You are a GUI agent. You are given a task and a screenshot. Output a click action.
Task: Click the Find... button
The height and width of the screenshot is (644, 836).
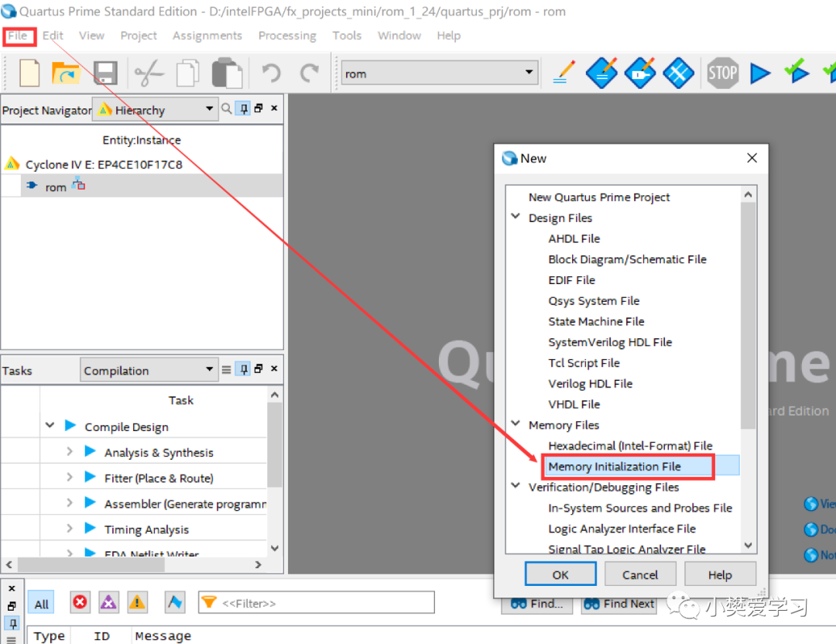[x=537, y=604]
